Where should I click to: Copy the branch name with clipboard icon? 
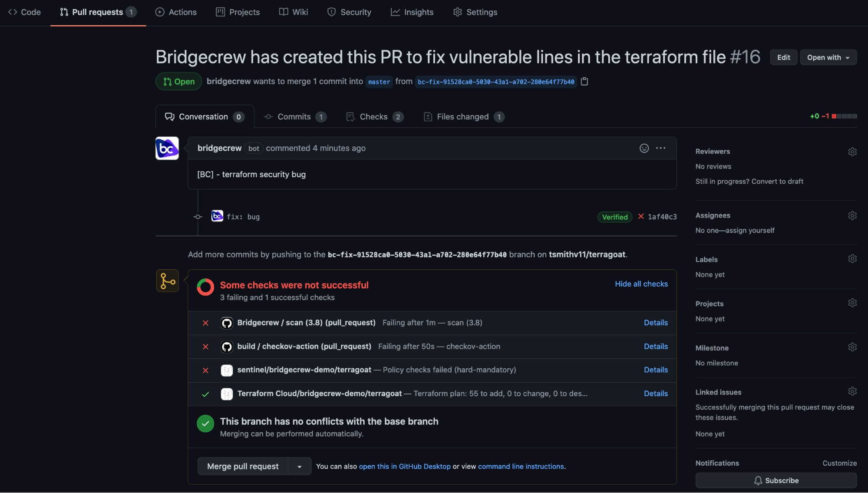[584, 81]
